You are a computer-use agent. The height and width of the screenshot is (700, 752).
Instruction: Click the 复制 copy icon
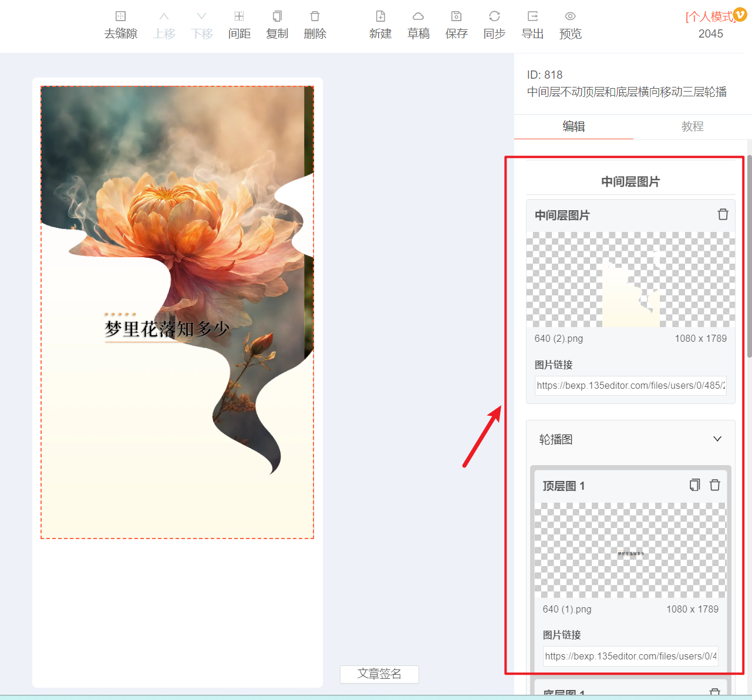click(x=277, y=16)
